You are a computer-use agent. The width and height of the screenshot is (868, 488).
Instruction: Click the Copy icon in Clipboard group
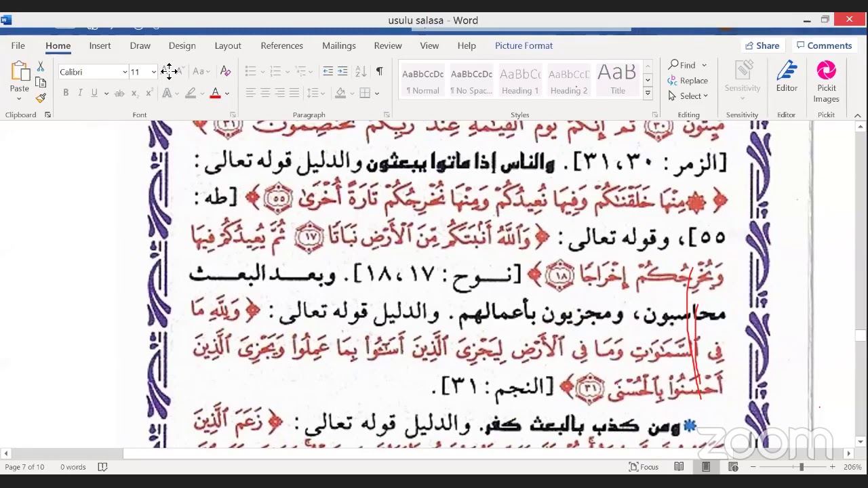pos(41,83)
